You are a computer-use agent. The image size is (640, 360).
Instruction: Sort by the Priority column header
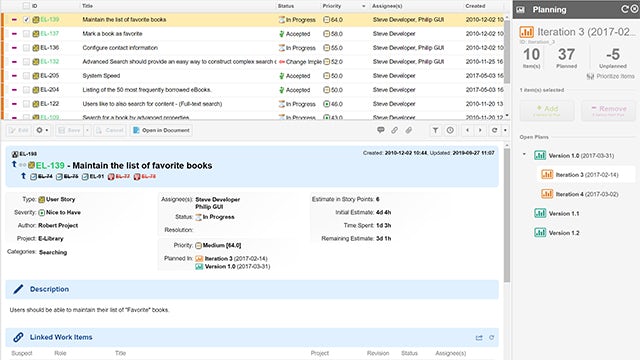[331, 6]
